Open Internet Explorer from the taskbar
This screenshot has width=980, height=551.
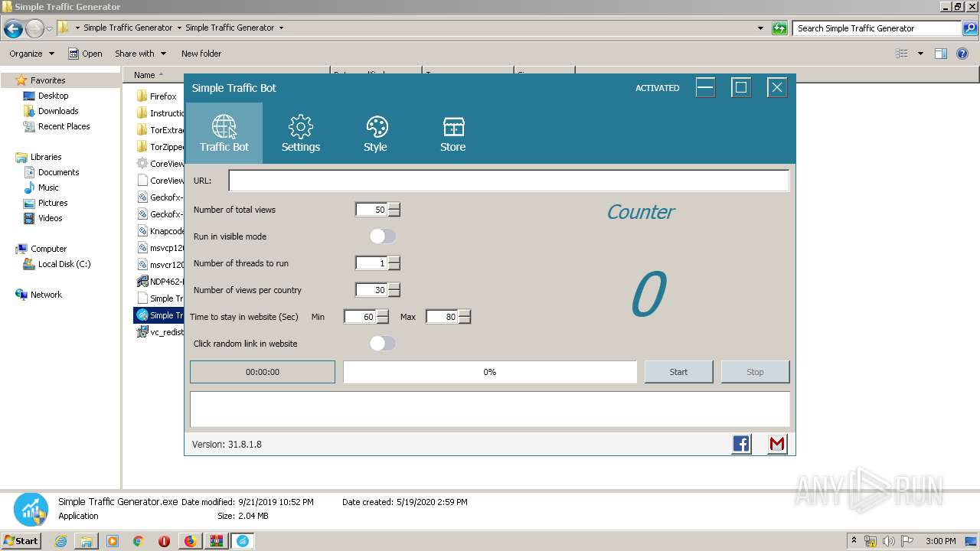[x=60, y=541]
